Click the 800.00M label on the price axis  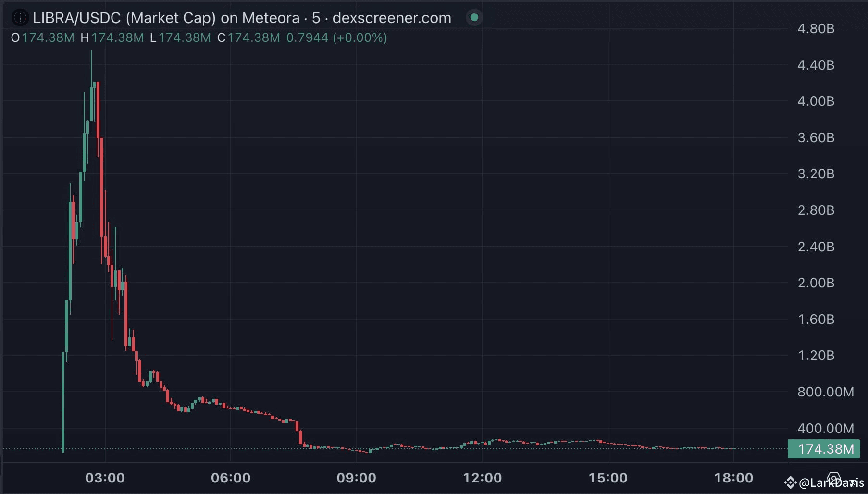826,392
